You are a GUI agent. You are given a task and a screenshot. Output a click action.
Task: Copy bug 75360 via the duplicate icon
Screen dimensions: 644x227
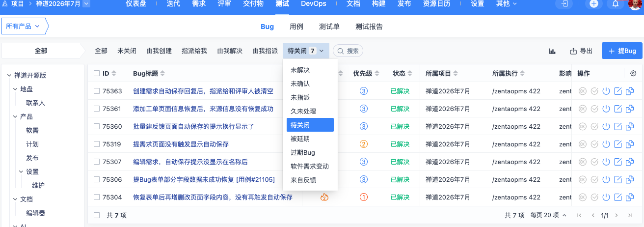click(630, 126)
